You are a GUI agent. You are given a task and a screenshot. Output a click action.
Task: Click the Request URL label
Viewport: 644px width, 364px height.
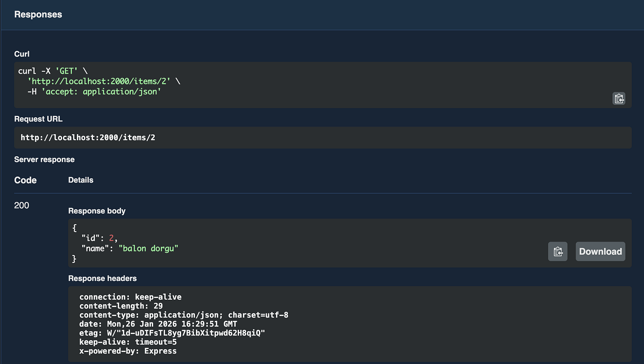click(x=38, y=119)
